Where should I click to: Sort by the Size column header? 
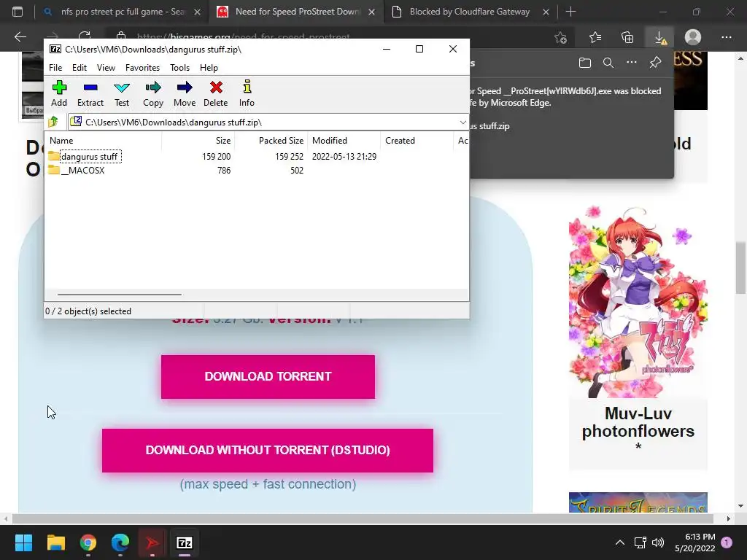[x=198, y=141]
